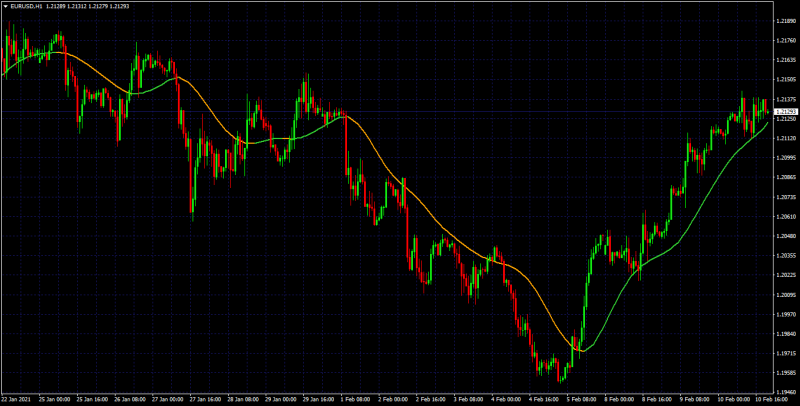Click the 1.20095 price scale label
This screenshot has height=406, width=800.
[786, 295]
